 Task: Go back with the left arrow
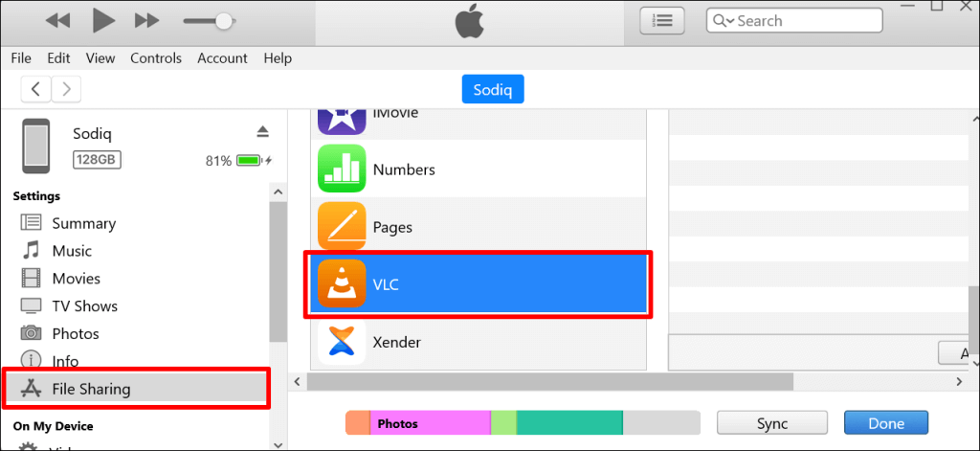pos(36,89)
